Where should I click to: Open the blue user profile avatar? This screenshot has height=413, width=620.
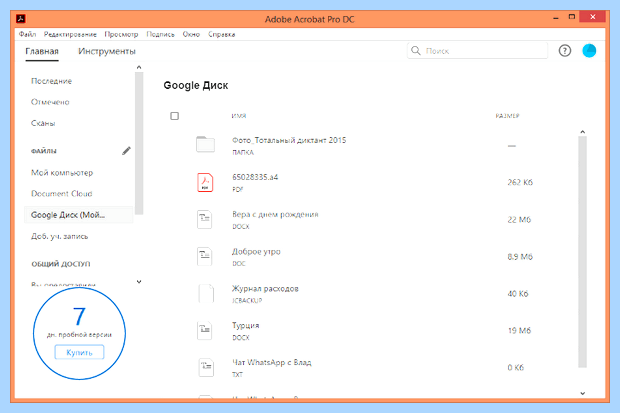click(589, 51)
